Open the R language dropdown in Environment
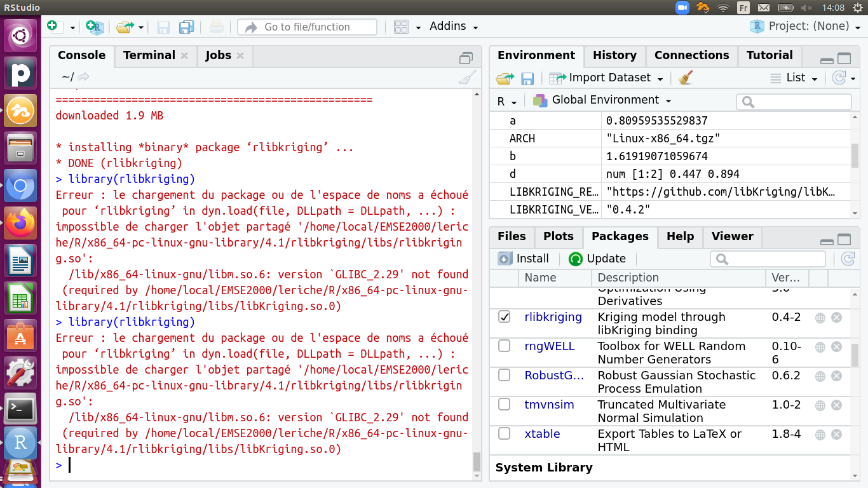Image resolution: width=868 pixels, height=488 pixels. (x=506, y=101)
